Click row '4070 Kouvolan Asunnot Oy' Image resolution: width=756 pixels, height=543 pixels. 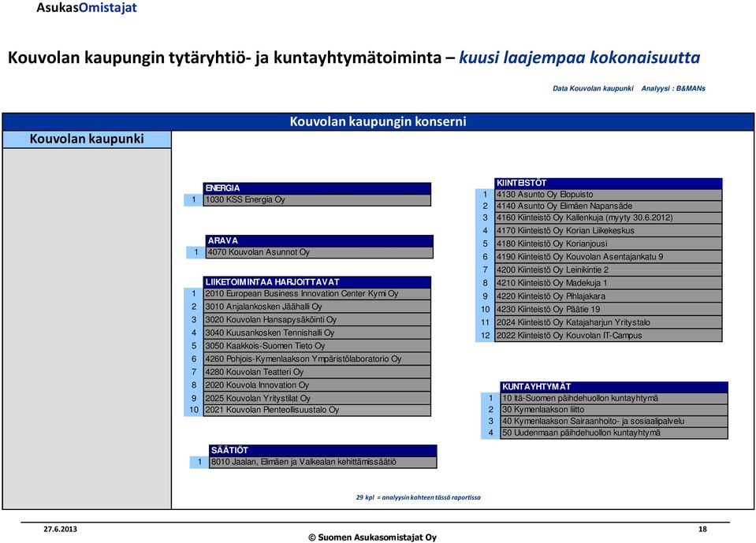tap(319, 252)
